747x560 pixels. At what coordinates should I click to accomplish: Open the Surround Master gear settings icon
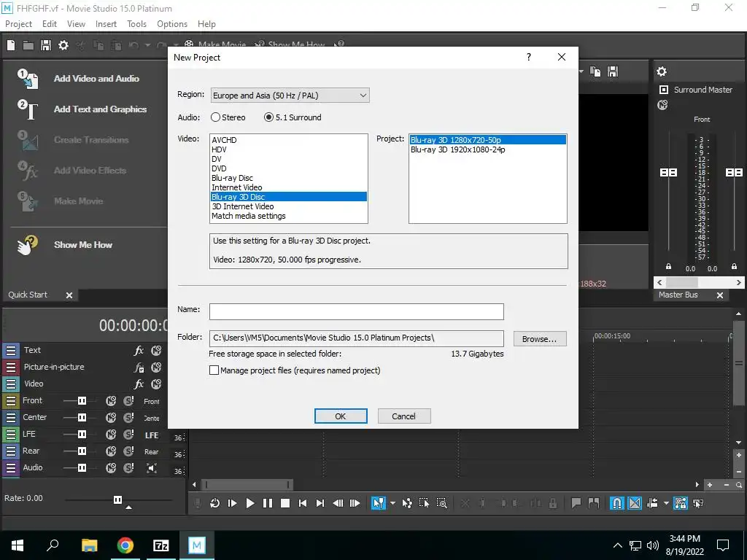pyautogui.click(x=662, y=71)
